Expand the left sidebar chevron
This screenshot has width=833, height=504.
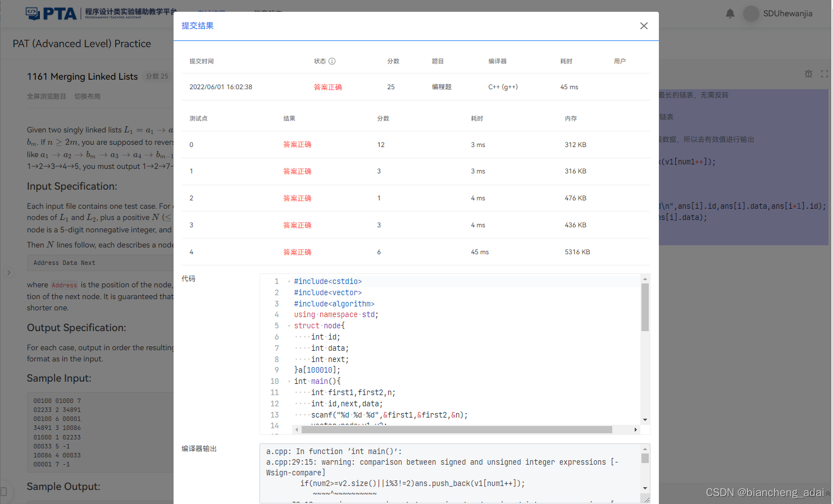8,273
